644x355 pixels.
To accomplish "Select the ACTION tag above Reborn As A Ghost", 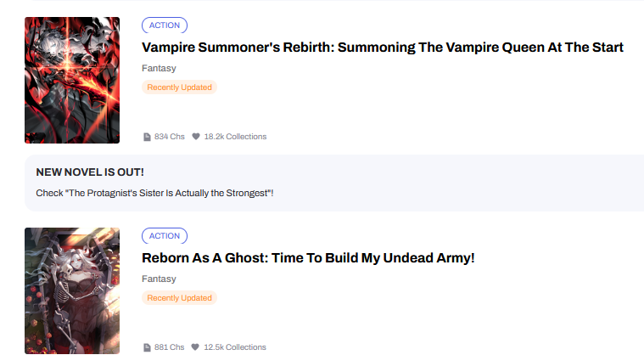I will pyautogui.click(x=165, y=236).
